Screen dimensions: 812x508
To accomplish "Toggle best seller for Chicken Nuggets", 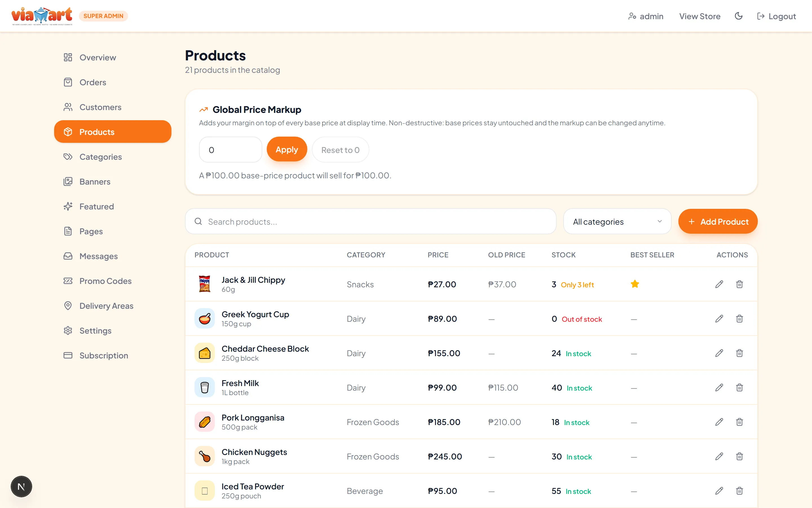I will click(x=634, y=457).
